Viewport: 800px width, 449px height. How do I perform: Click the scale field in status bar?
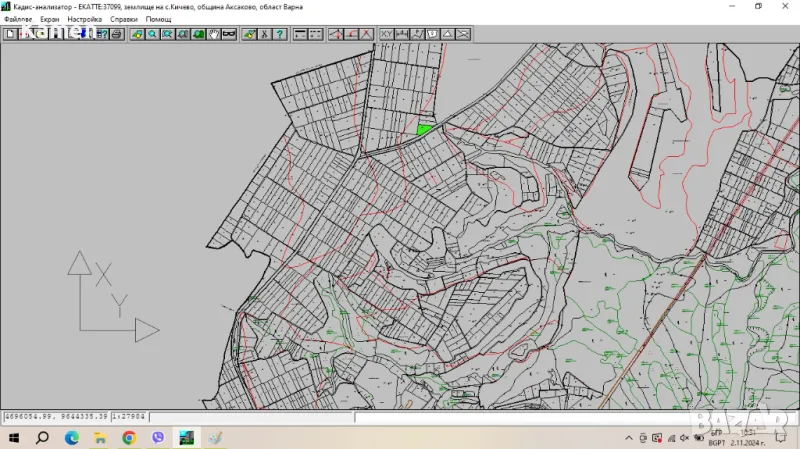(x=129, y=415)
